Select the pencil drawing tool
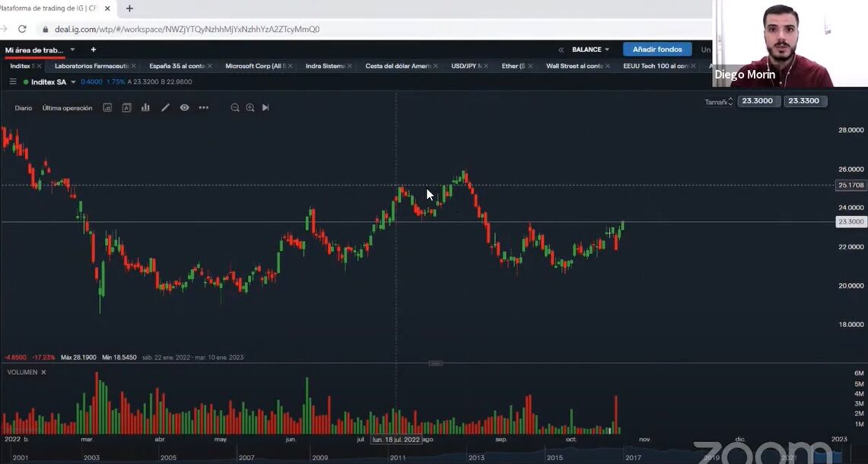Image resolution: width=868 pixels, height=464 pixels. (x=165, y=107)
